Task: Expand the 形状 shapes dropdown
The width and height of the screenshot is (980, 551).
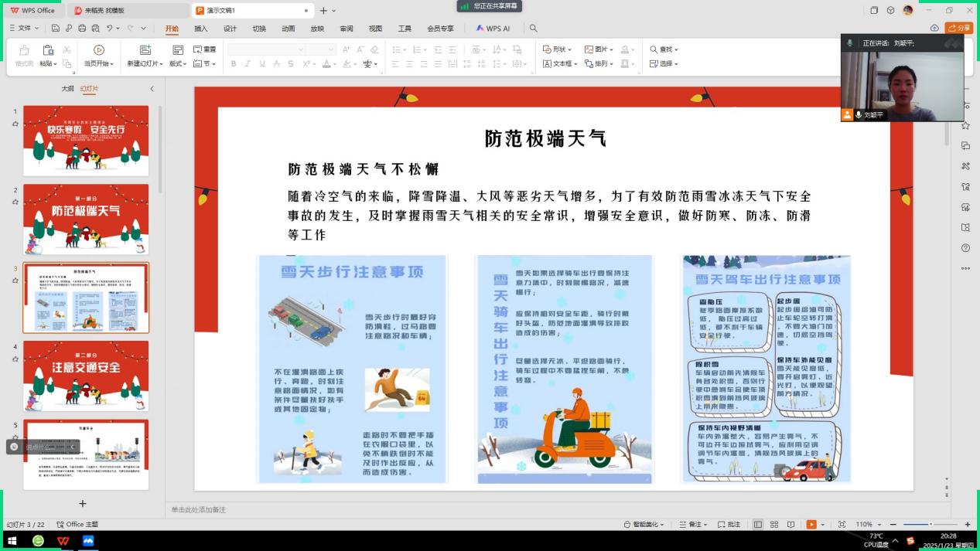Action: (x=557, y=49)
